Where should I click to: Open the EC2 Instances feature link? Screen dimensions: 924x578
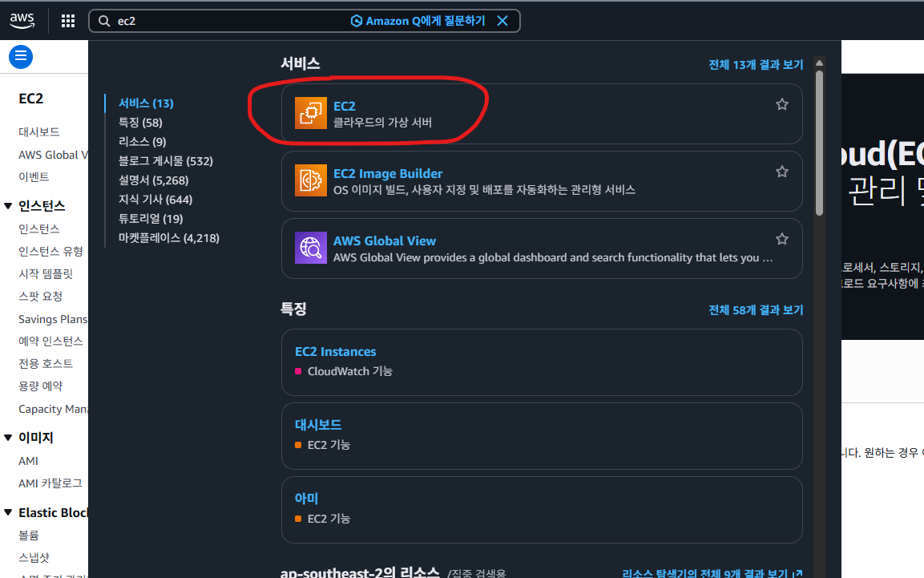point(335,351)
